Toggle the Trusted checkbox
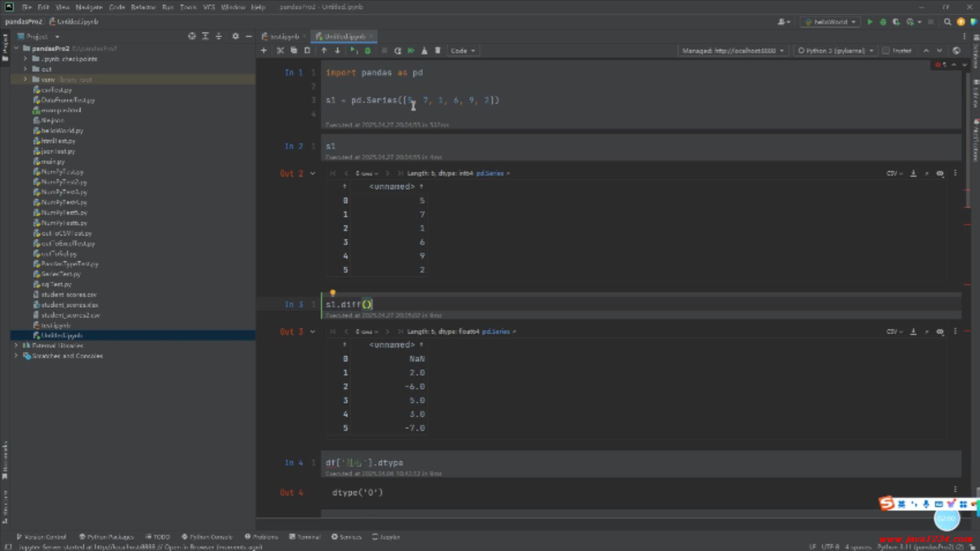Image resolution: width=980 pixels, height=551 pixels. click(886, 51)
